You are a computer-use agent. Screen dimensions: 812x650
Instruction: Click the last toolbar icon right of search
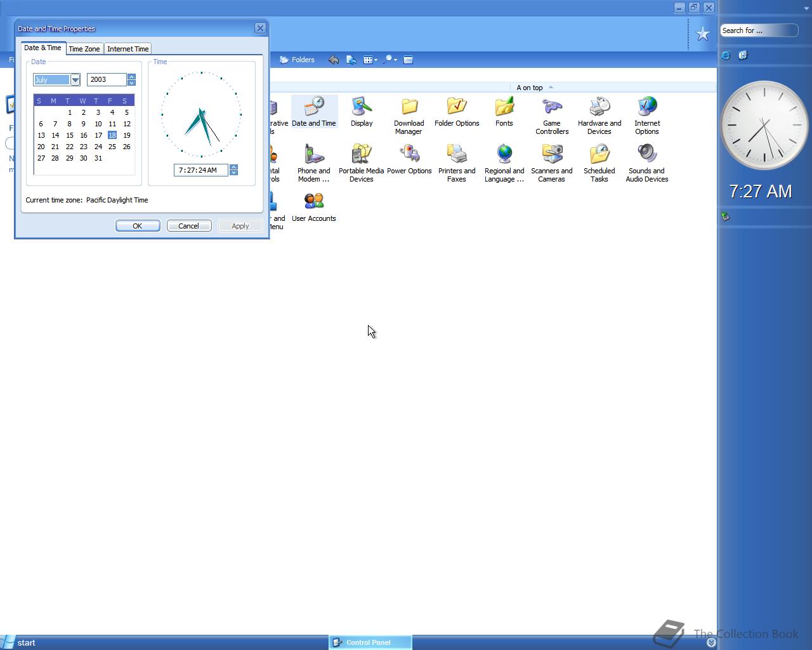409,60
